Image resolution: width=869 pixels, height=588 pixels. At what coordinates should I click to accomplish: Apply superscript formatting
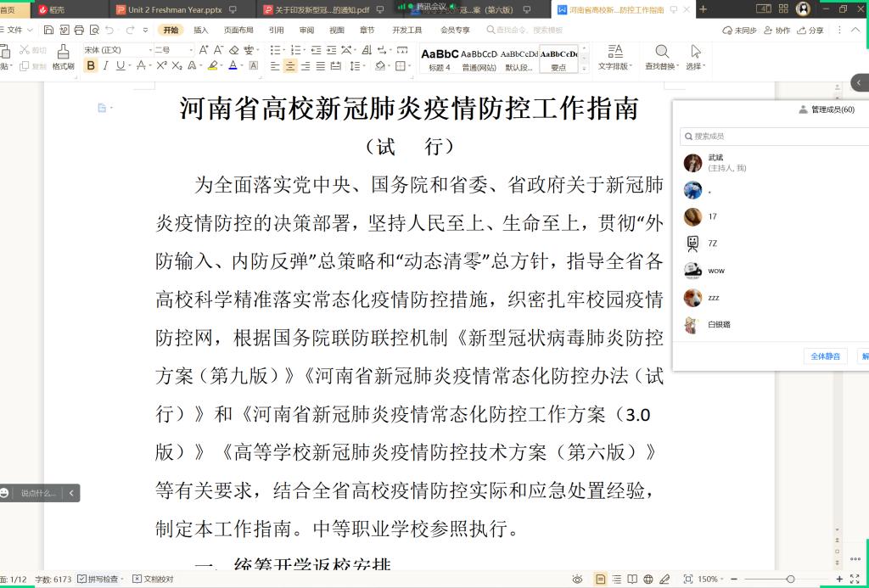tap(161, 66)
